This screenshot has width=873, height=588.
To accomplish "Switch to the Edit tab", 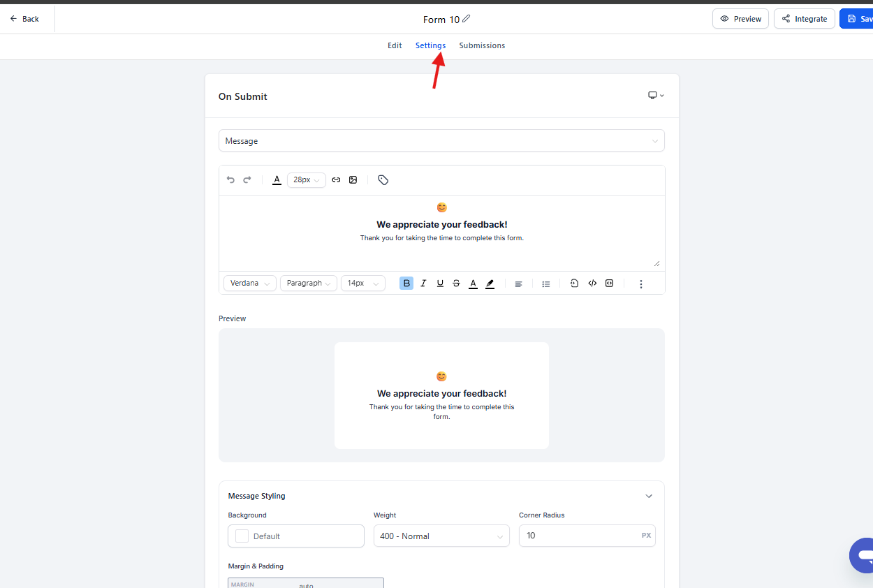I will (395, 45).
